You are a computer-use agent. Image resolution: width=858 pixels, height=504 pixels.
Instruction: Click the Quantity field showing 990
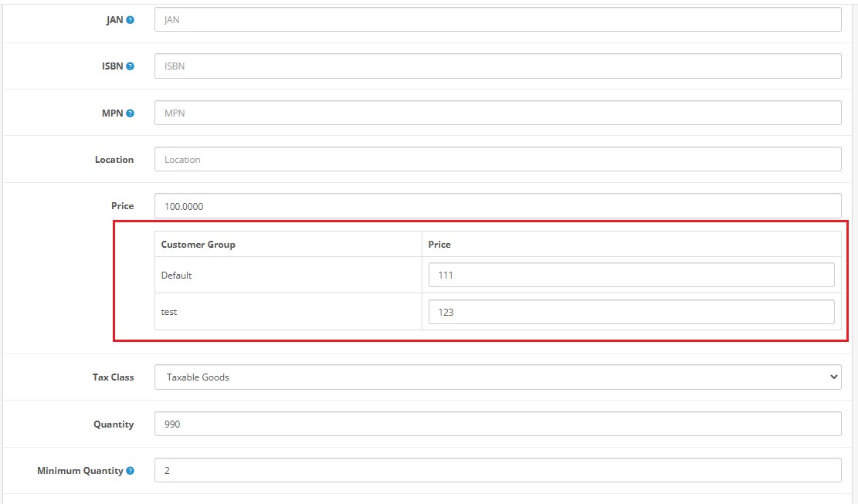point(497,425)
